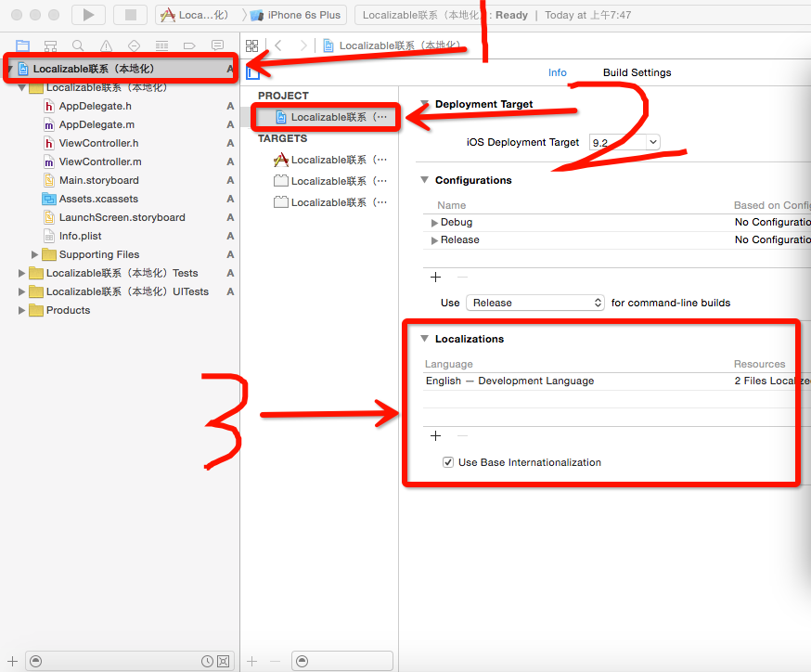The height and width of the screenshot is (672, 811).
Task: Collapse the Localizations section triangle
Action: [x=425, y=339]
